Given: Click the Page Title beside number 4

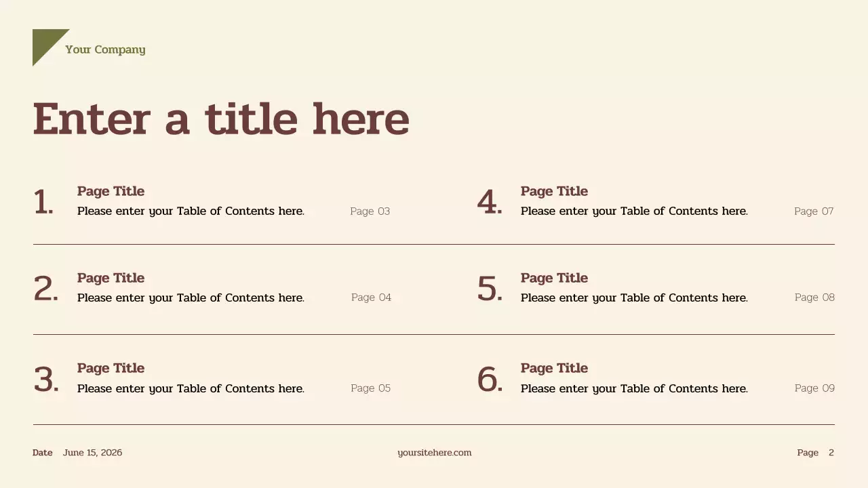Looking at the screenshot, I should point(554,191).
